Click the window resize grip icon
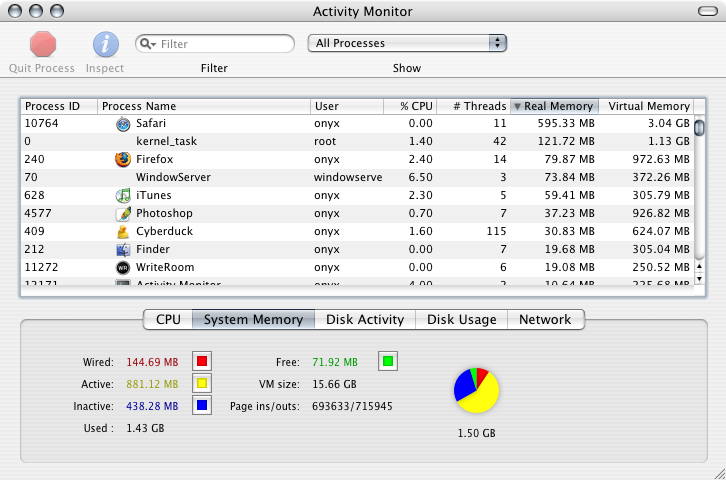726x480 pixels. click(720, 474)
